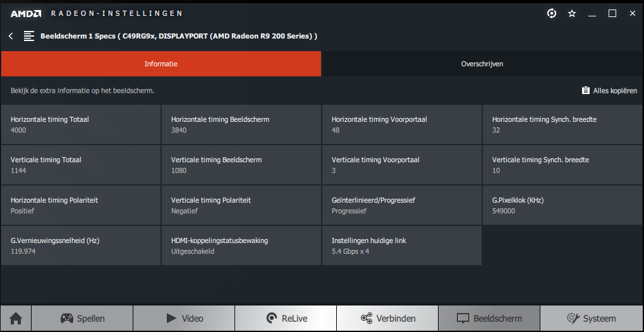The width and height of the screenshot is (644, 332).
Task: Select the Verticale timing Voorportaal tile
Action: click(x=402, y=165)
